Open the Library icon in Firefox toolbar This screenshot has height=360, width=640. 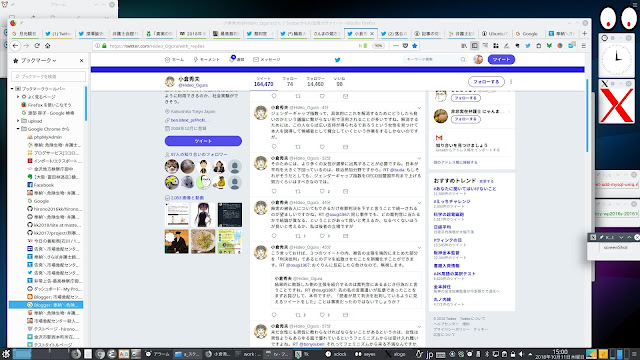(x=464, y=46)
